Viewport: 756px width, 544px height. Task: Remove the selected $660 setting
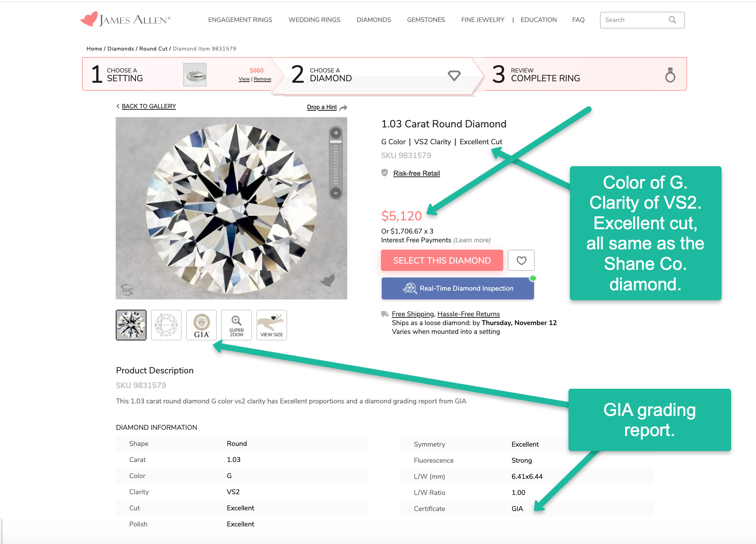263,79
